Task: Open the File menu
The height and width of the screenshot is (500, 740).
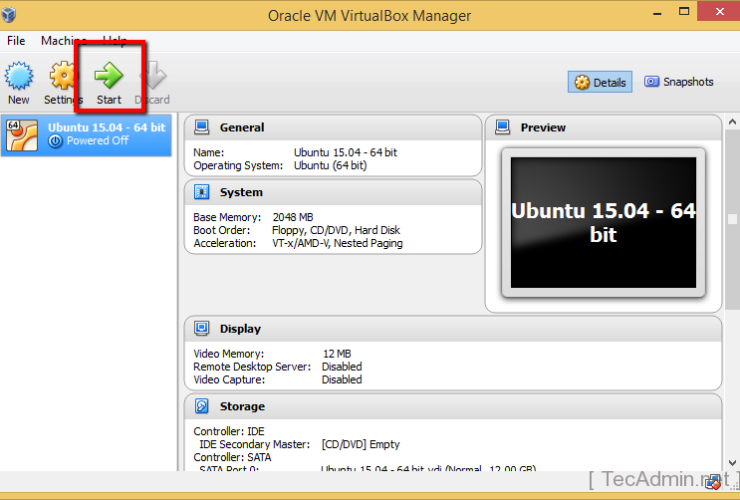Action: (x=16, y=41)
